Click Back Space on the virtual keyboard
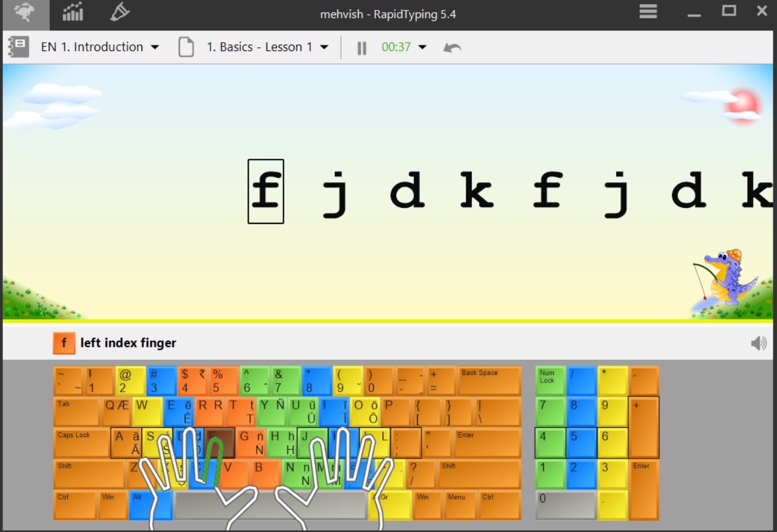Viewport: 777px width, 532px height. pyautogui.click(x=488, y=380)
